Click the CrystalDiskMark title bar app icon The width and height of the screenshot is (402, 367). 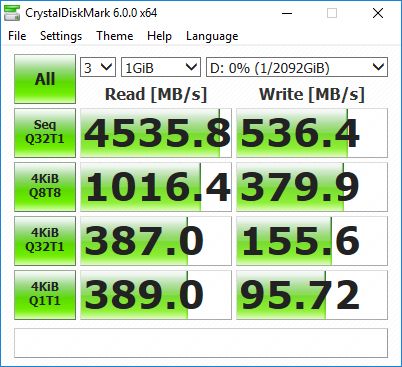click(x=12, y=13)
